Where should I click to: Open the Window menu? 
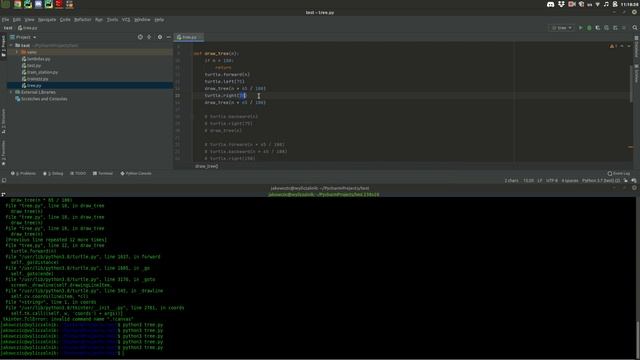coord(142,20)
